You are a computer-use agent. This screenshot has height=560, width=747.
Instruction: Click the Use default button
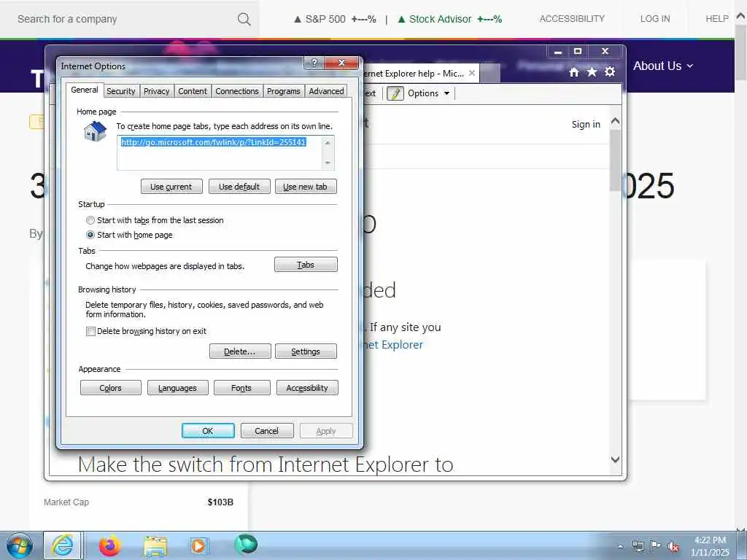point(239,187)
